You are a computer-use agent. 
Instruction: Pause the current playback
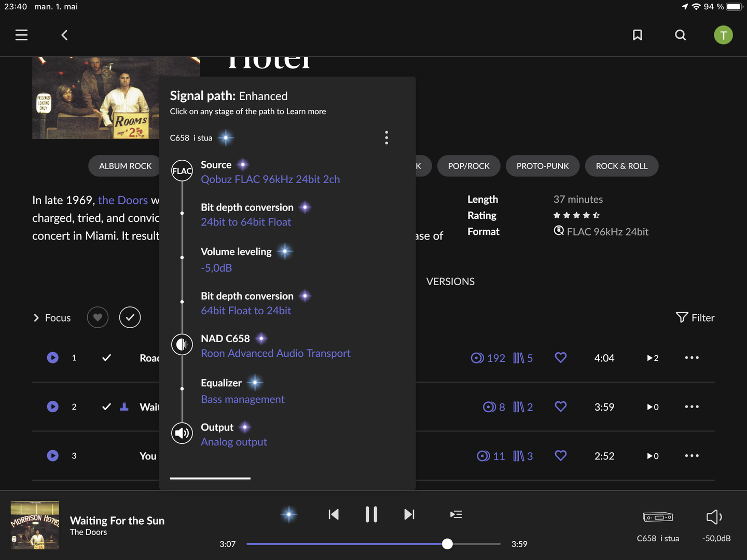371,514
